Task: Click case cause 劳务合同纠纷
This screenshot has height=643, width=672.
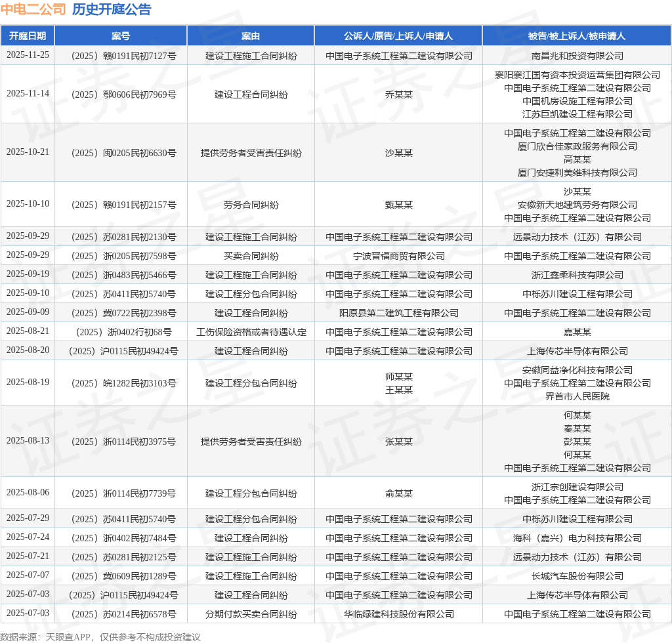Action: (251, 205)
